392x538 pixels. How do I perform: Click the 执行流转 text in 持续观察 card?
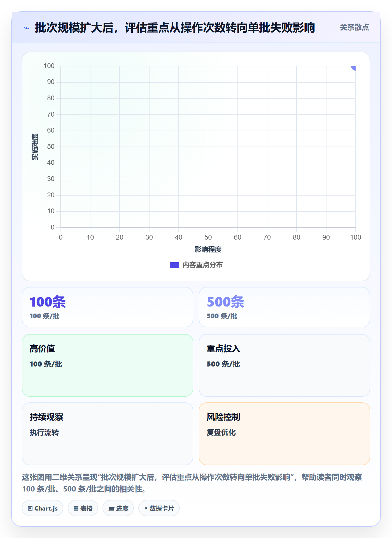(x=44, y=432)
